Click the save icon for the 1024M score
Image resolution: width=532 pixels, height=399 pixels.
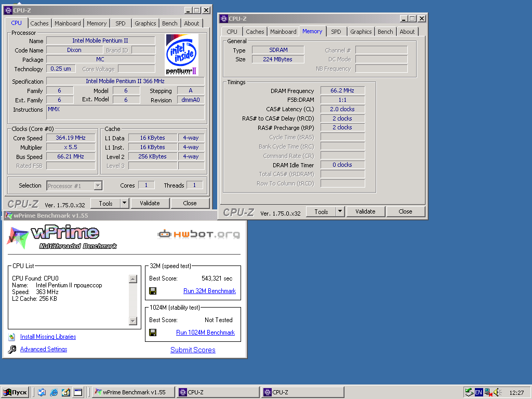[x=153, y=332]
